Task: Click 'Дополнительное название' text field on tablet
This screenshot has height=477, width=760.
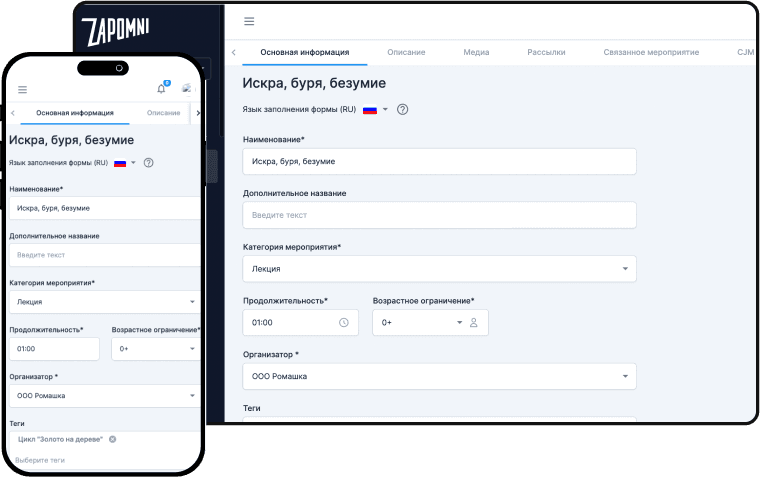Action: click(x=439, y=215)
